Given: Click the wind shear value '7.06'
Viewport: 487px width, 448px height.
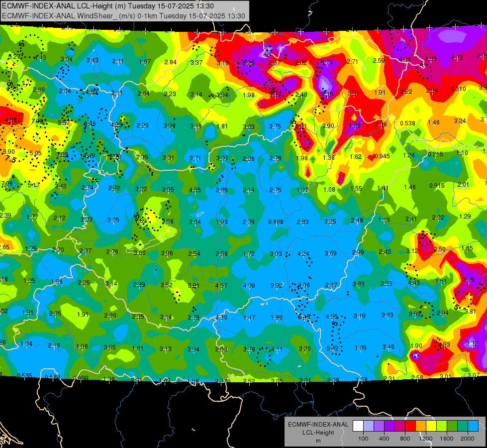Looking at the screenshot, I should (7, 183).
